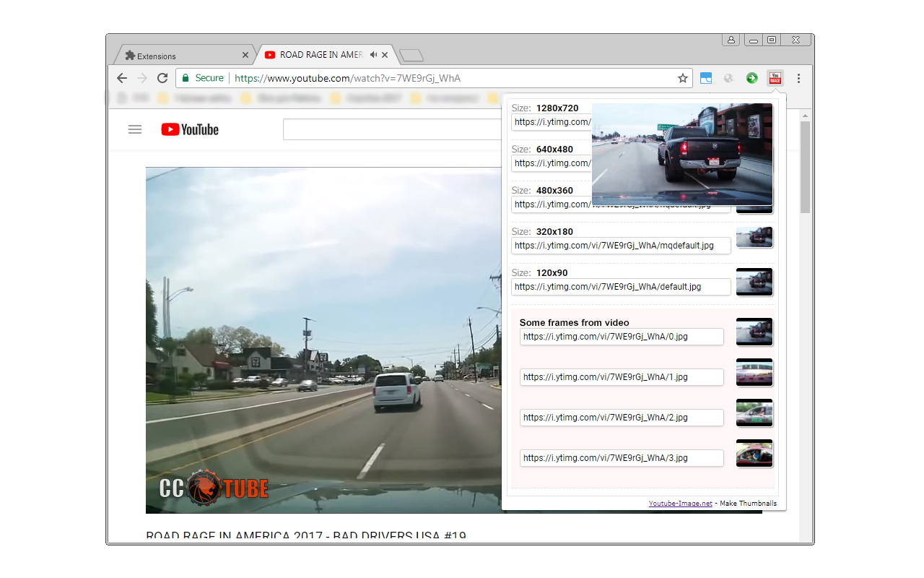
Task: Click the YouTube logo to go home
Action: pyautogui.click(x=190, y=129)
